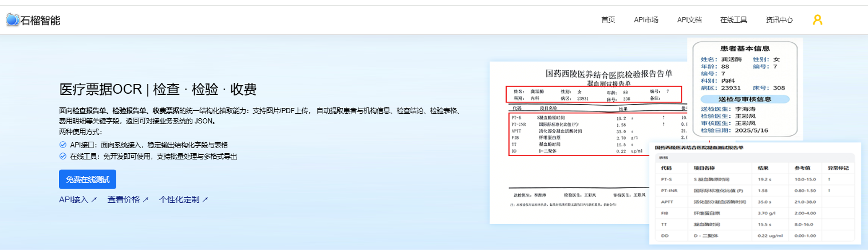
Task: Follow the 查看价格 link
Action: point(128,199)
